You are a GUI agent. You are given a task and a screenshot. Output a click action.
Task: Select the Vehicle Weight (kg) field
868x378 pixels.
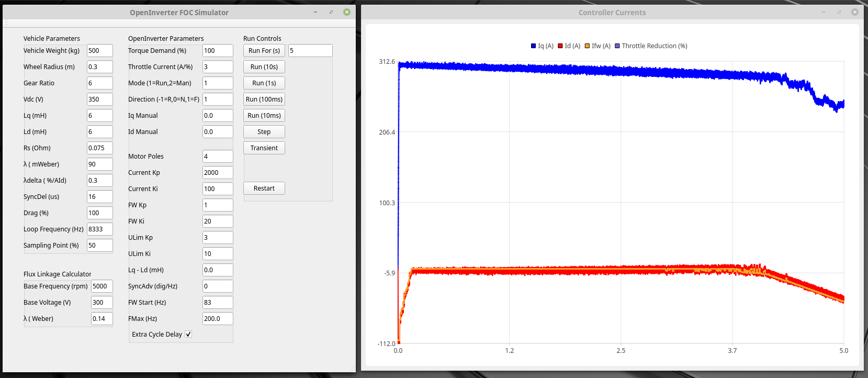(99, 51)
